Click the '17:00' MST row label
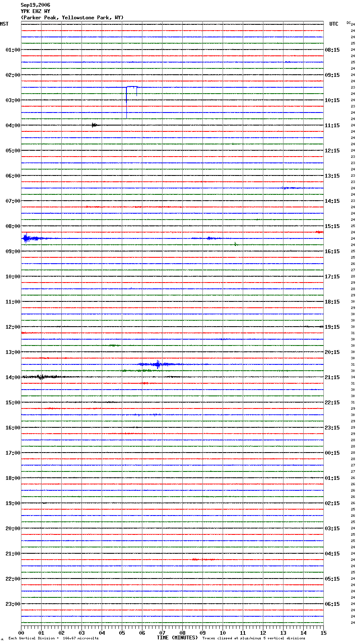Image resolution: width=357 pixels, height=644 pixels. [13, 453]
